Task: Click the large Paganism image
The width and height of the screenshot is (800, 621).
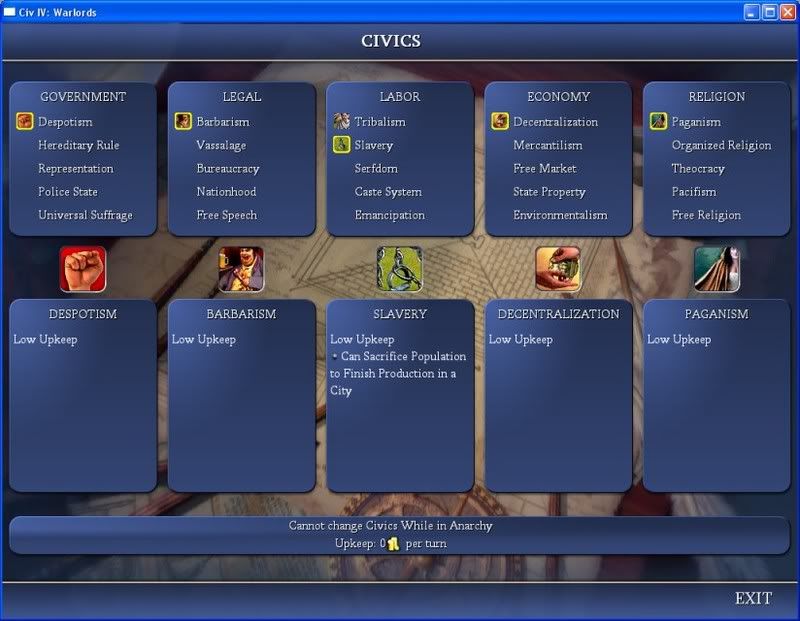Action: point(717,269)
